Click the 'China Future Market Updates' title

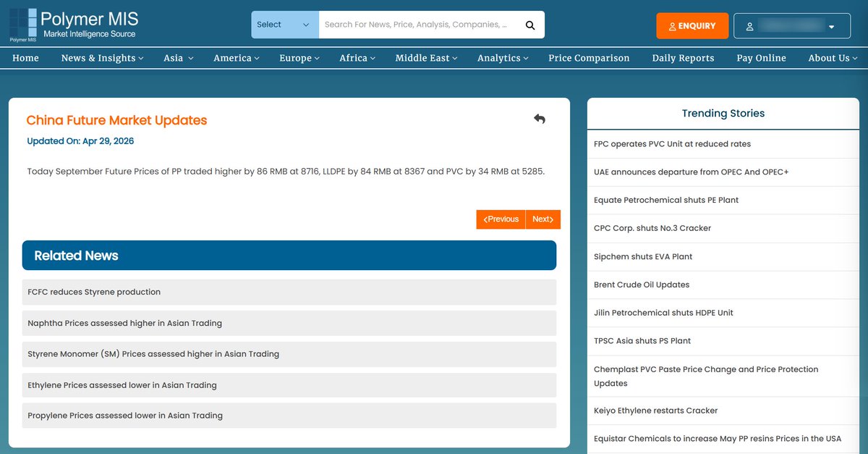click(x=116, y=120)
